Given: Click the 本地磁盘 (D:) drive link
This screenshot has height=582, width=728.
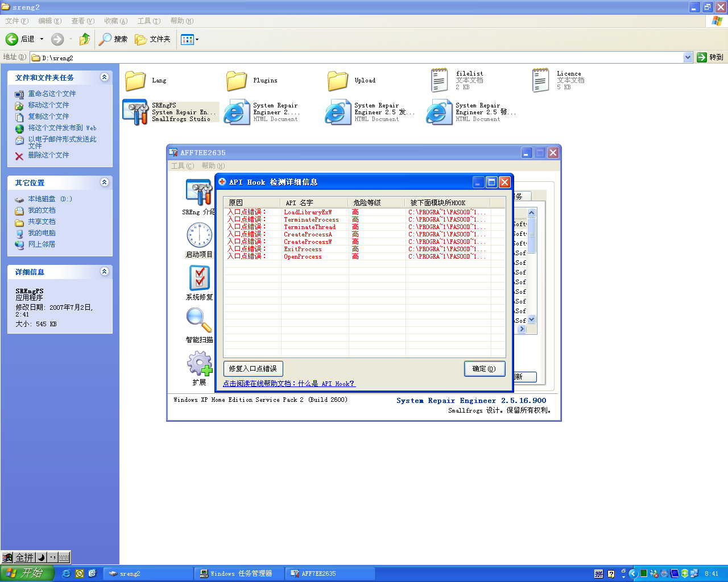Looking at the screenshot, I should click(50, 199).
